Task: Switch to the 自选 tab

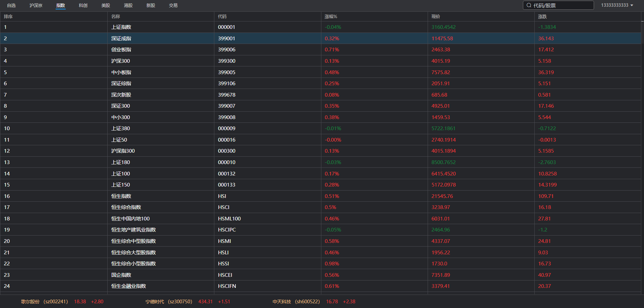Action: 11,5
